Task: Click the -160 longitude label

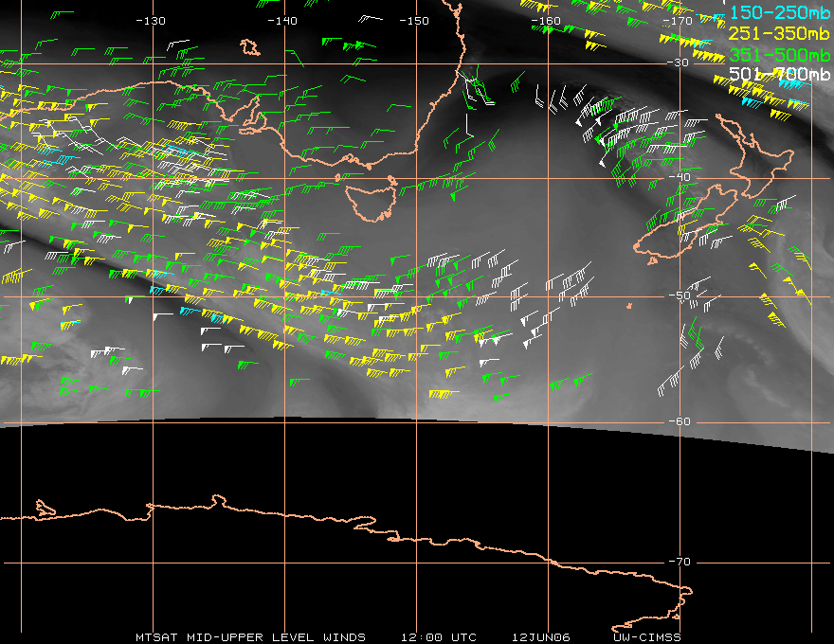Action: 546,21
